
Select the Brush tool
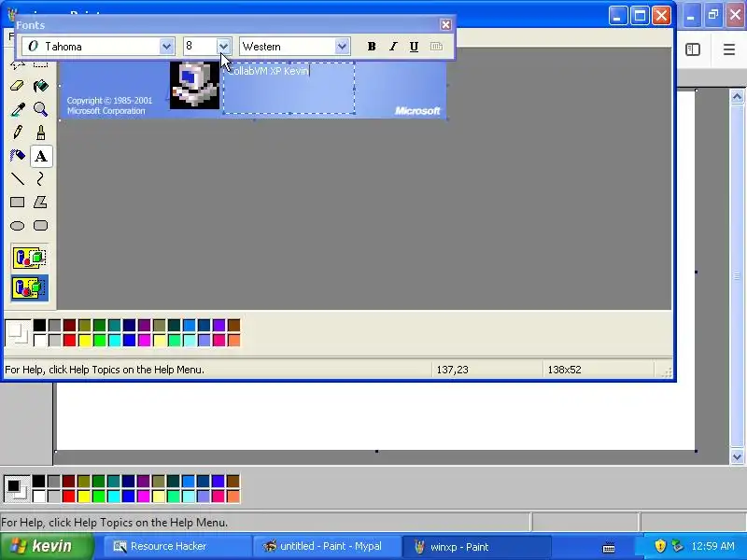[x=40, y=133]
